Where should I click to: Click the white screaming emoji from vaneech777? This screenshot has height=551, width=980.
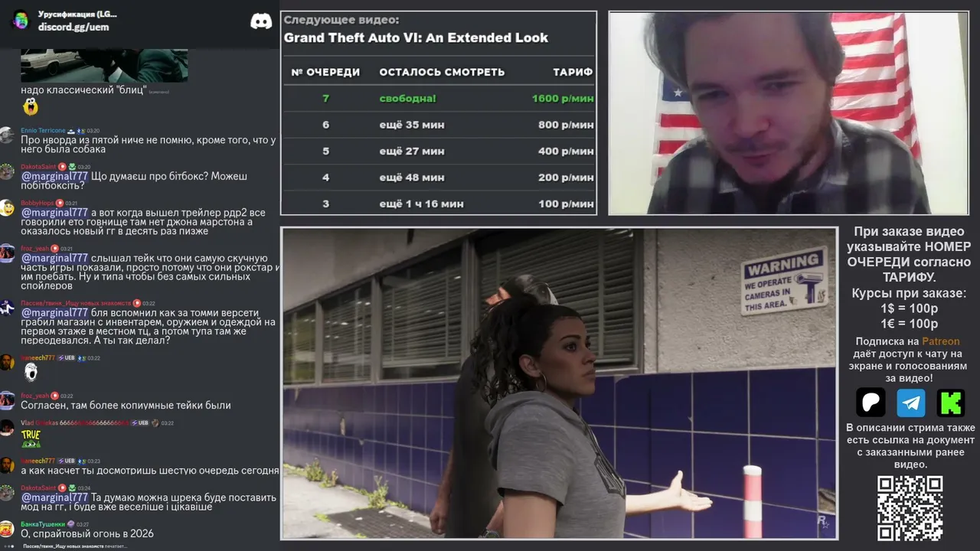pos(31,373)
